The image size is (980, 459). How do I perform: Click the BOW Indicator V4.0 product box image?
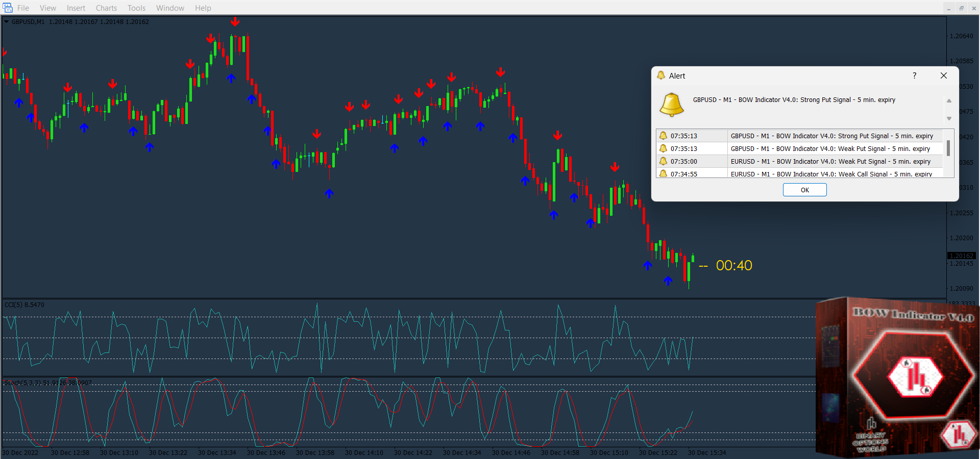(x=897, y=377)
